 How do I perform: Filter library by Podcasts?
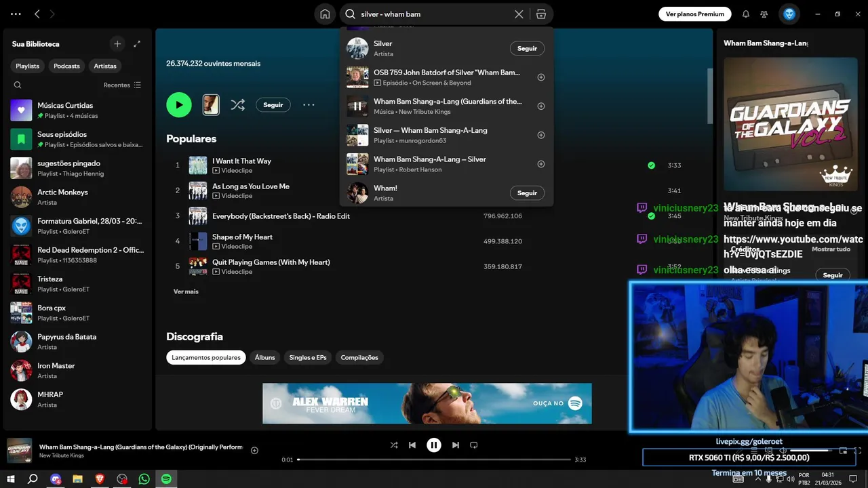(x=66, y=66)
